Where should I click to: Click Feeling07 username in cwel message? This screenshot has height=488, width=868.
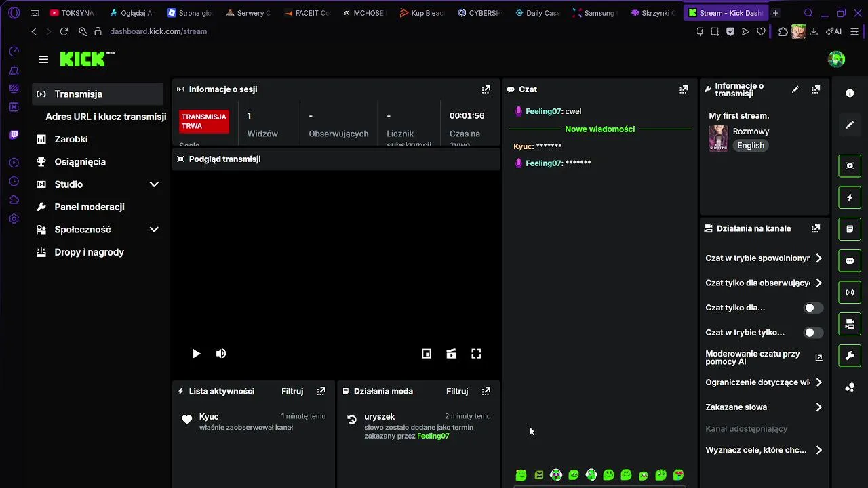coord(544,111)
